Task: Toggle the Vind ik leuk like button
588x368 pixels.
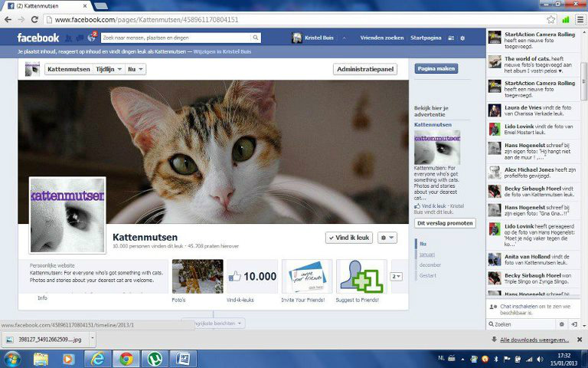Action: tap(349, 238)
